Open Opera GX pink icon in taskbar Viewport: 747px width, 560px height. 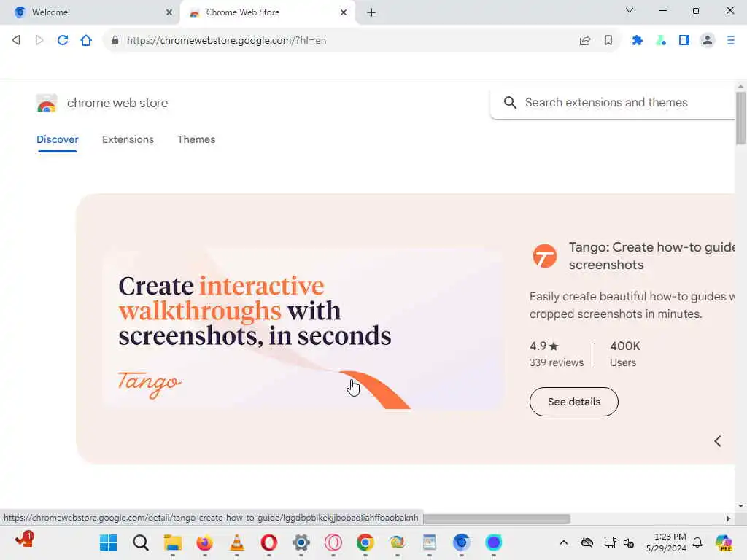pos(333,542)
